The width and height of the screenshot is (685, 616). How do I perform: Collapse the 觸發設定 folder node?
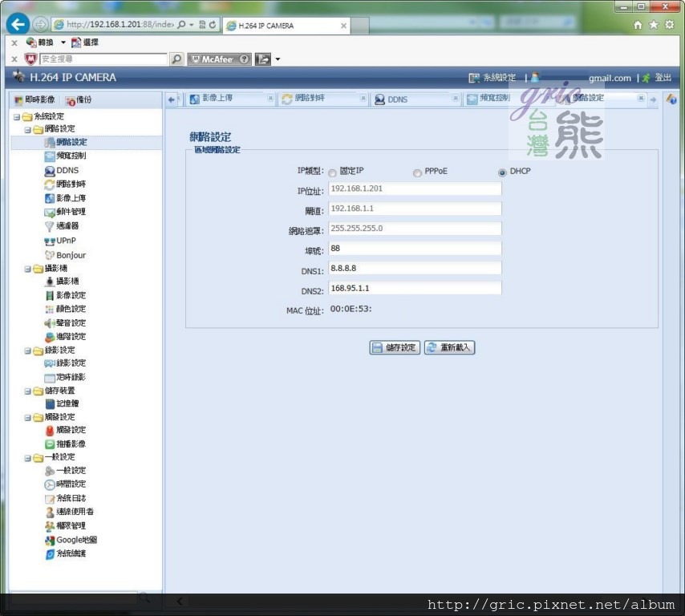pyautogui.click(x=27, y=418)
